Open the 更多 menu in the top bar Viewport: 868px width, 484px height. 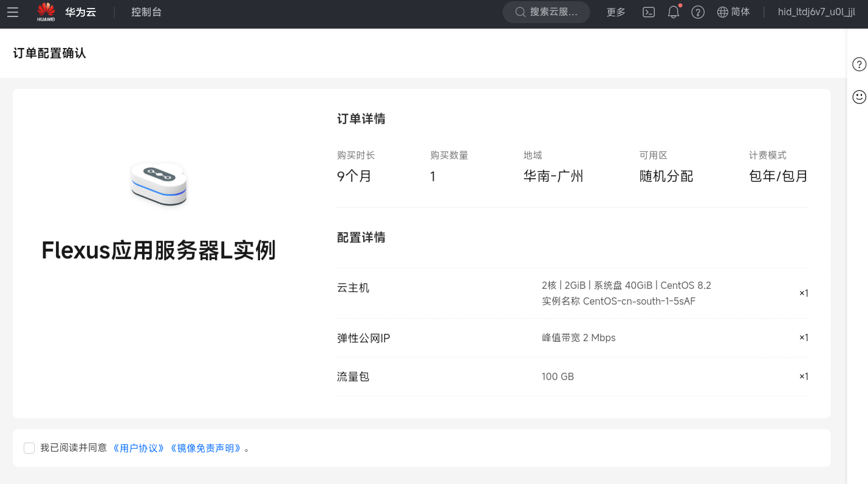(616, 12)
